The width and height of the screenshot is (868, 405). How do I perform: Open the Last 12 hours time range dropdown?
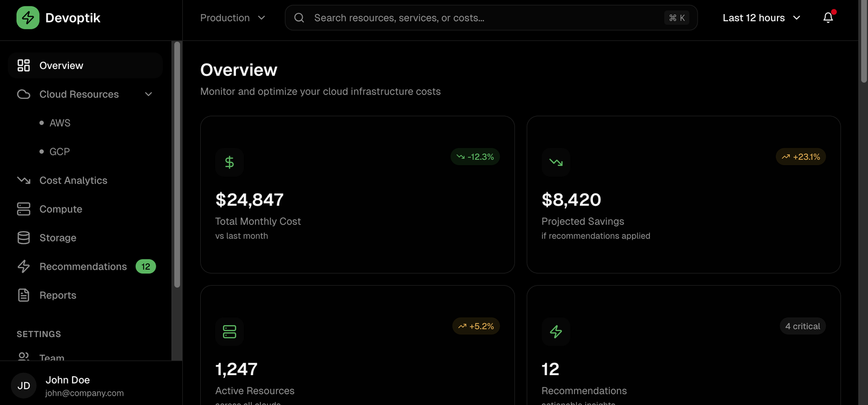(x=761, y=18)
